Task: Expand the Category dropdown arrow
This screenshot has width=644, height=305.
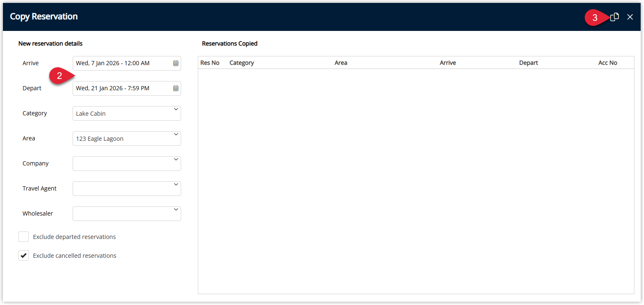Action: click(x=176, y=109)
